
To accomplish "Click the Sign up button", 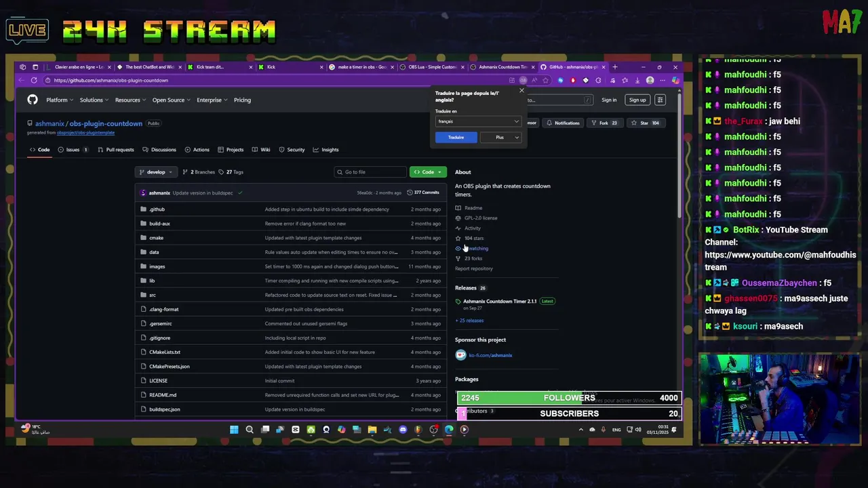I will point(637,100).
